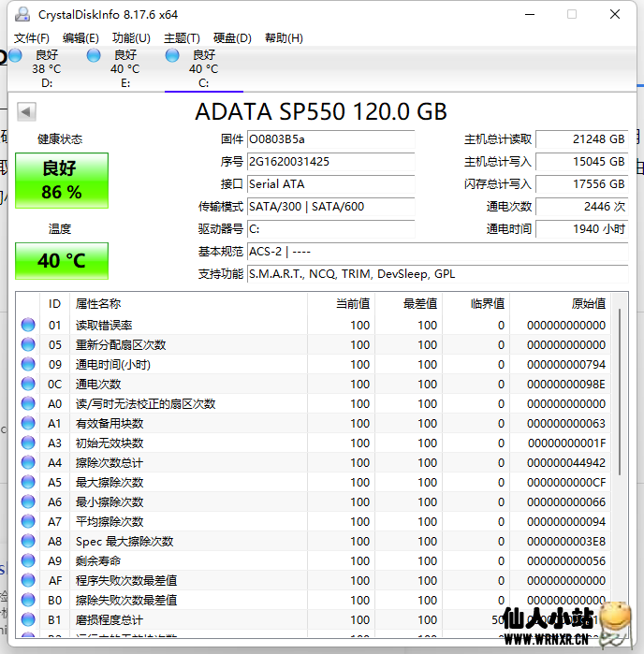
Task: Click the drive letter field C:
Action: [x=331, y=229]
